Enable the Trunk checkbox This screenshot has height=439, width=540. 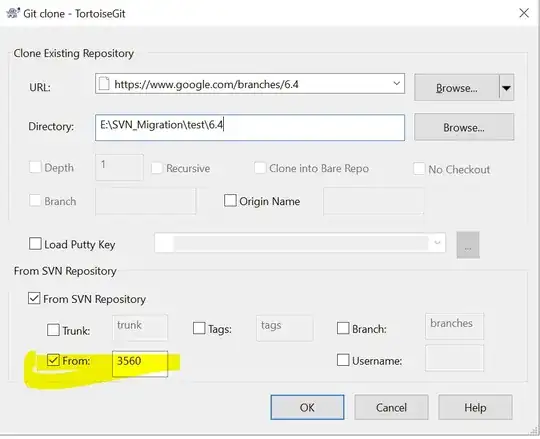(53, 330)
